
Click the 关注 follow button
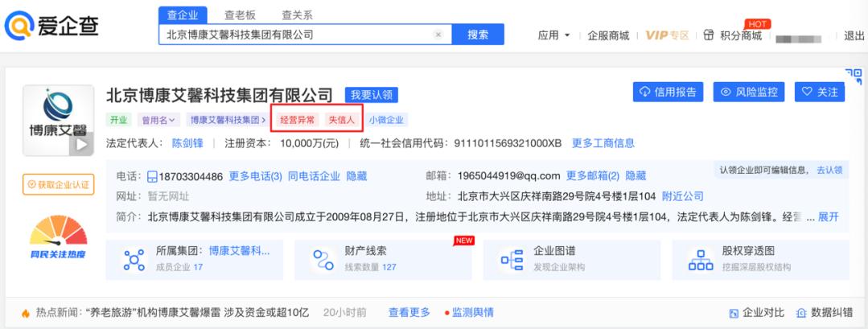pos(820,92)
